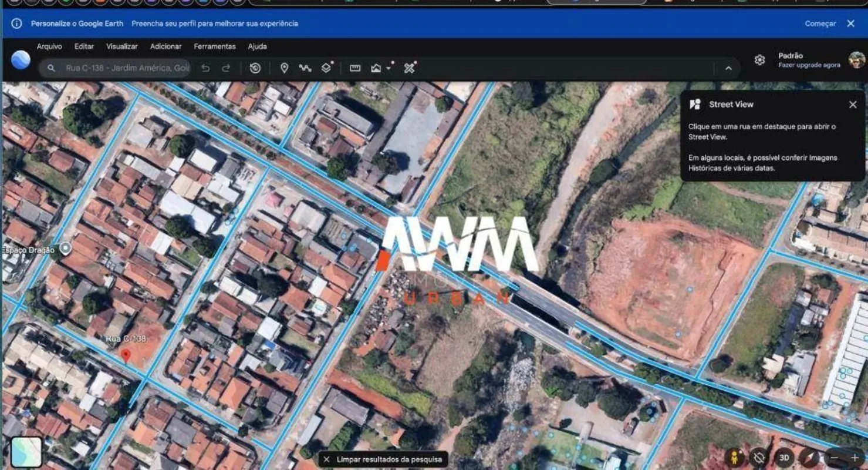This screenshot has height=470, width=868.
Task: Click the undo arrow in toolbar
Action: coord(205,68)
